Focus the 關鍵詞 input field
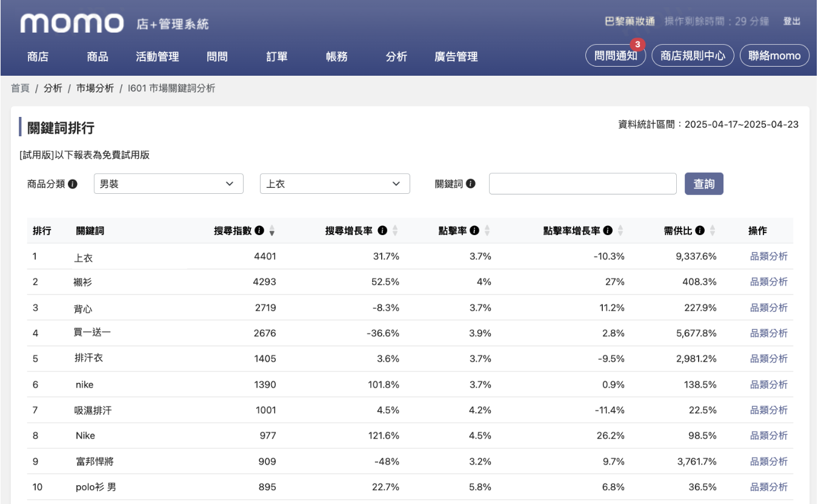The image size is (818, 504). point(583,184)
